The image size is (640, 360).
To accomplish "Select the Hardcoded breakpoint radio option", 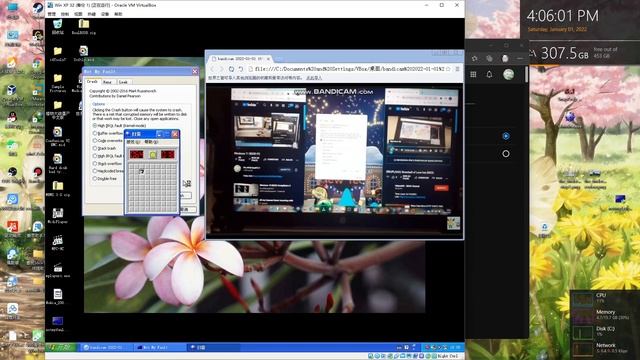I will 108,171.
